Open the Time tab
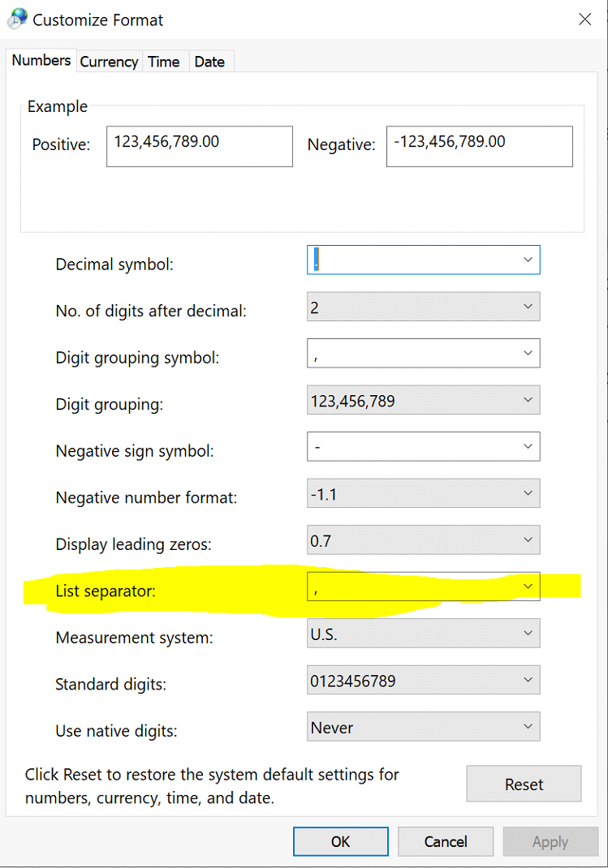 [164, 62]
